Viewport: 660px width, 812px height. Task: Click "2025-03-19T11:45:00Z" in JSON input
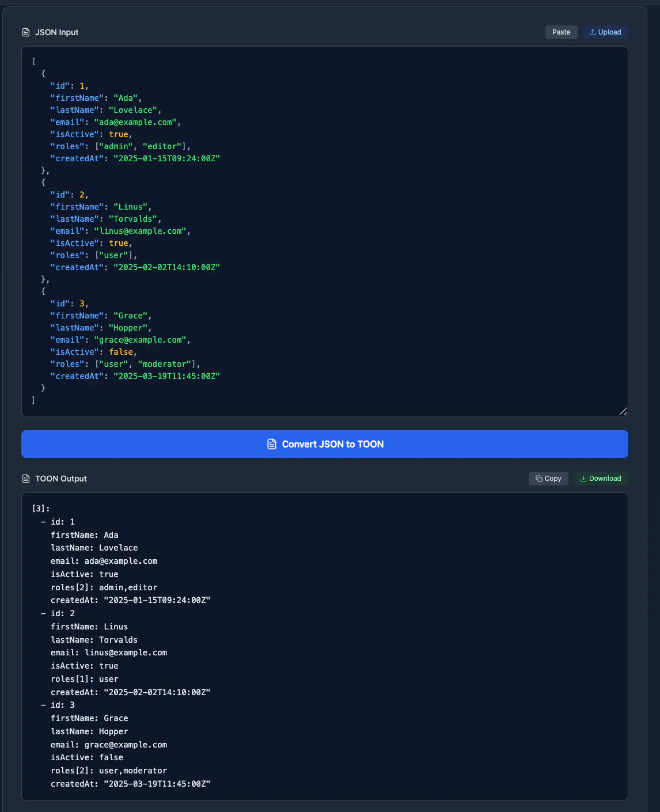point(166,376)
